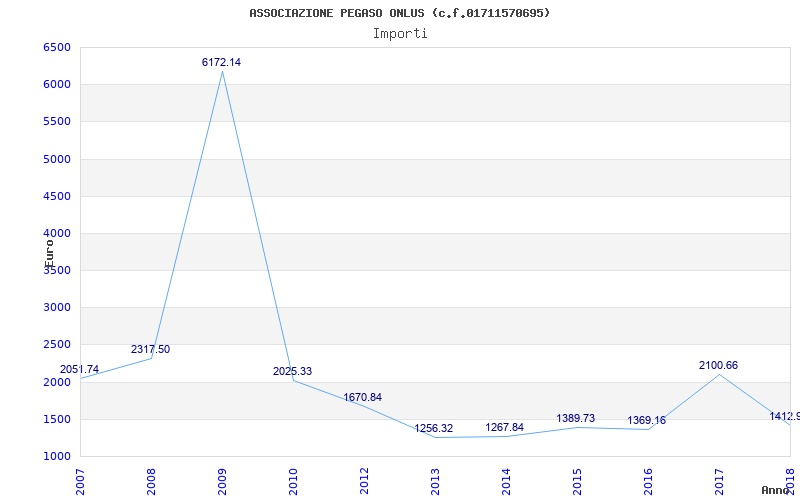
Task: Click the 2012 x-axis label
Action: click(364, 482)
